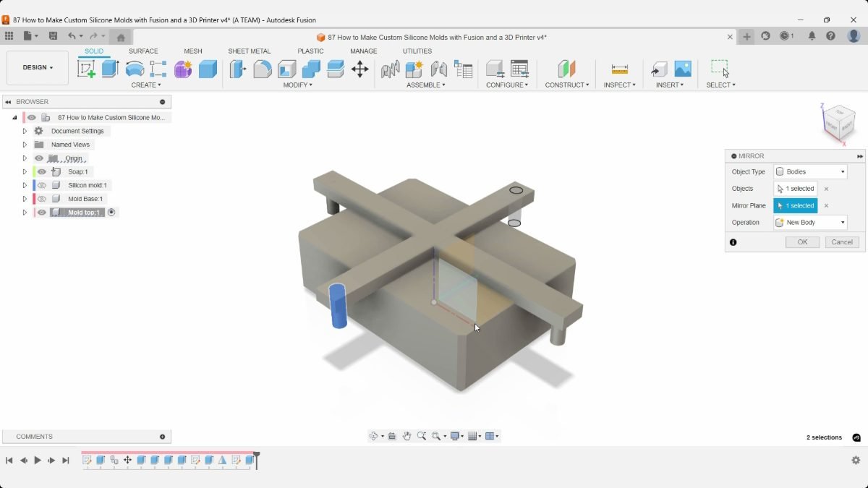
Task: Toggle visibility of Mold Base:1
Action: [x=42, y=199]
